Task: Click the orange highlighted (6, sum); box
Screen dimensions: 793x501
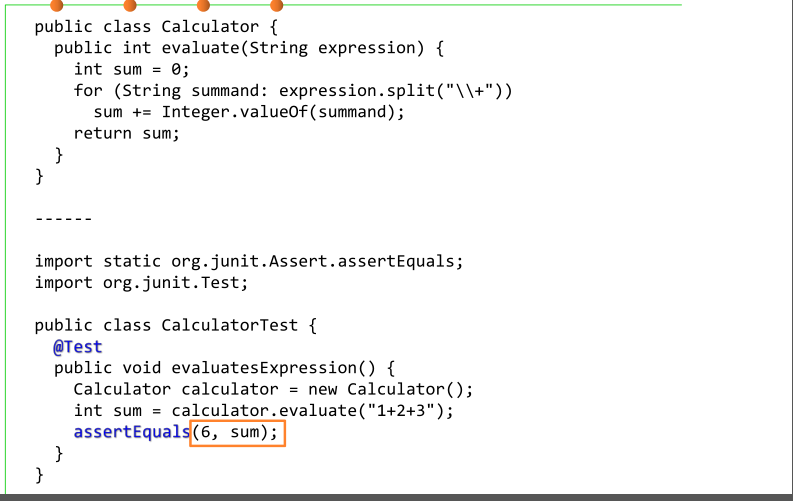Action: point(238,433)
